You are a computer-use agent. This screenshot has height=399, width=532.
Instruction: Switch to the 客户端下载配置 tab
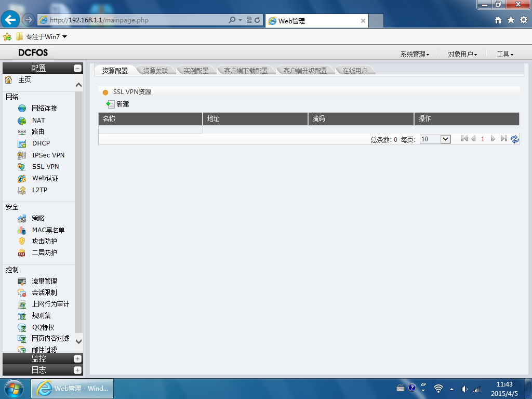(246, 71)
